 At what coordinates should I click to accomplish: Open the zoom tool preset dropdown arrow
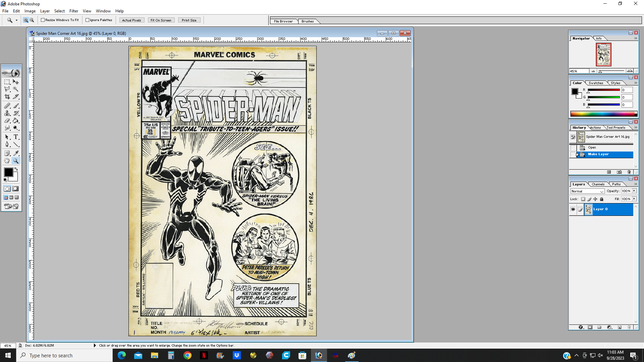16,20
